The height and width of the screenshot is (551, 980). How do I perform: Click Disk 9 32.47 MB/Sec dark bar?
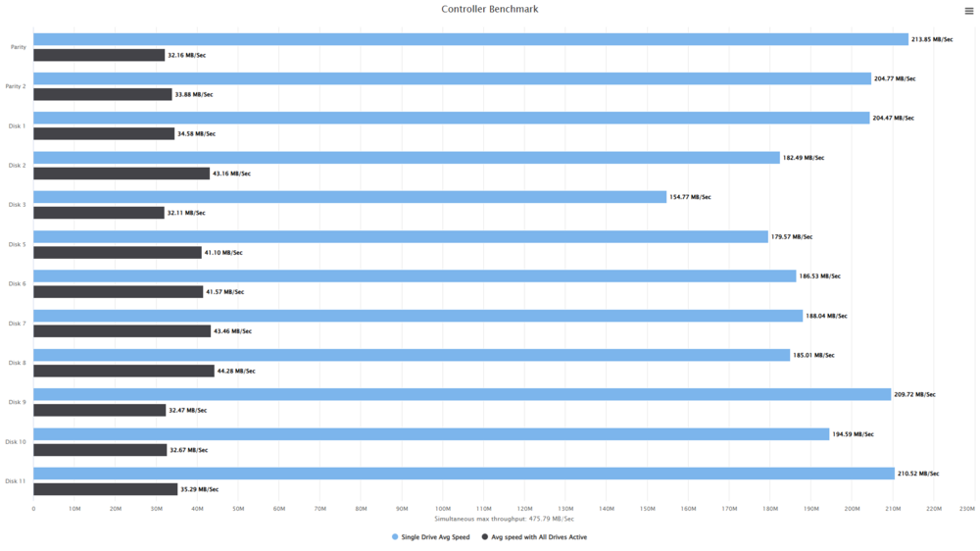coord(99,410)
